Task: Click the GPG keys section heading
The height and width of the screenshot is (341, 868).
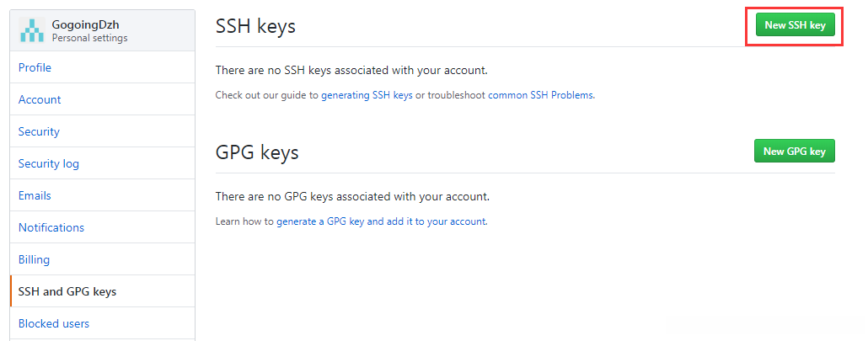Action: coord(257,152)
